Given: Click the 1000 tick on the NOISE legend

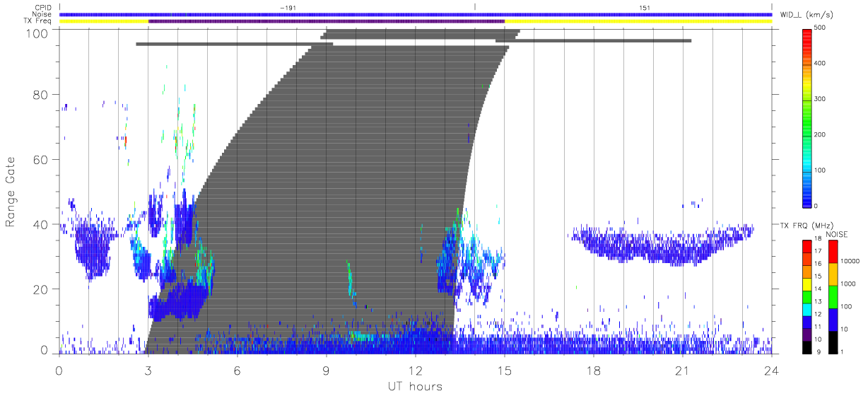Looking at the screenshot, I should [x=849, y=284].
